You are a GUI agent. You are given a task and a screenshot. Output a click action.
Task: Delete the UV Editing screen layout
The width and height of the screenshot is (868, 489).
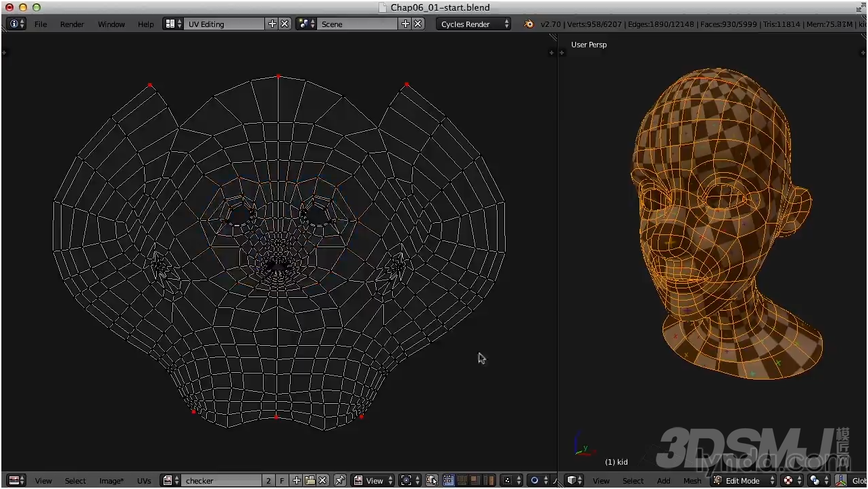pyautogui.click(x=285, y=24)
